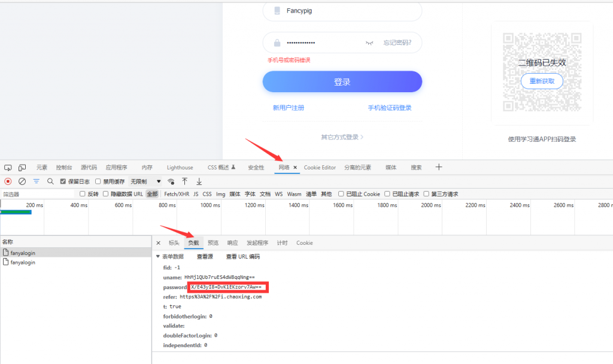Select 计时 Timing tab
613x364 pixels.
283,243
